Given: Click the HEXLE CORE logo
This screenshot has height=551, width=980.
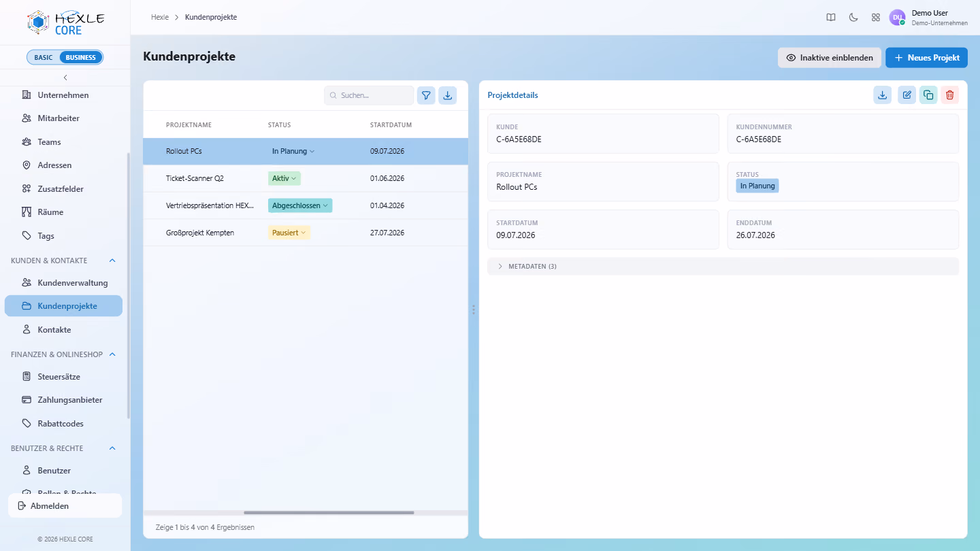Looking at the screenshot, I should tap(65, 22).
